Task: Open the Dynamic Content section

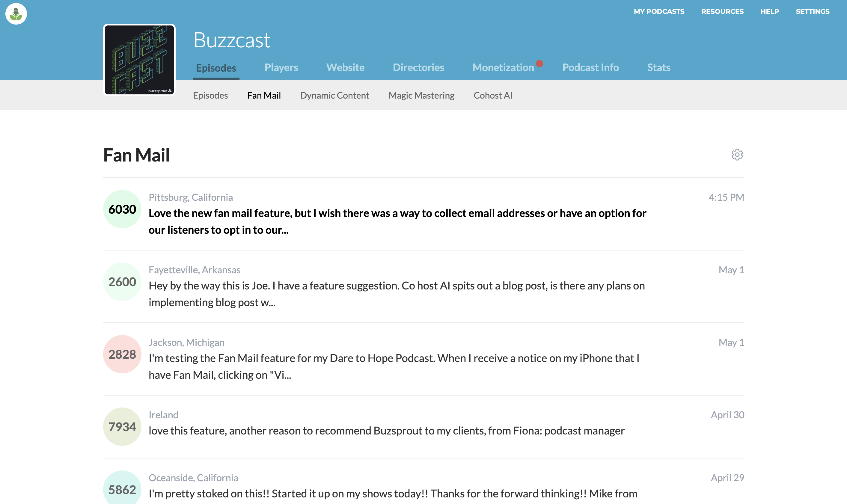Action: [334, 95]
